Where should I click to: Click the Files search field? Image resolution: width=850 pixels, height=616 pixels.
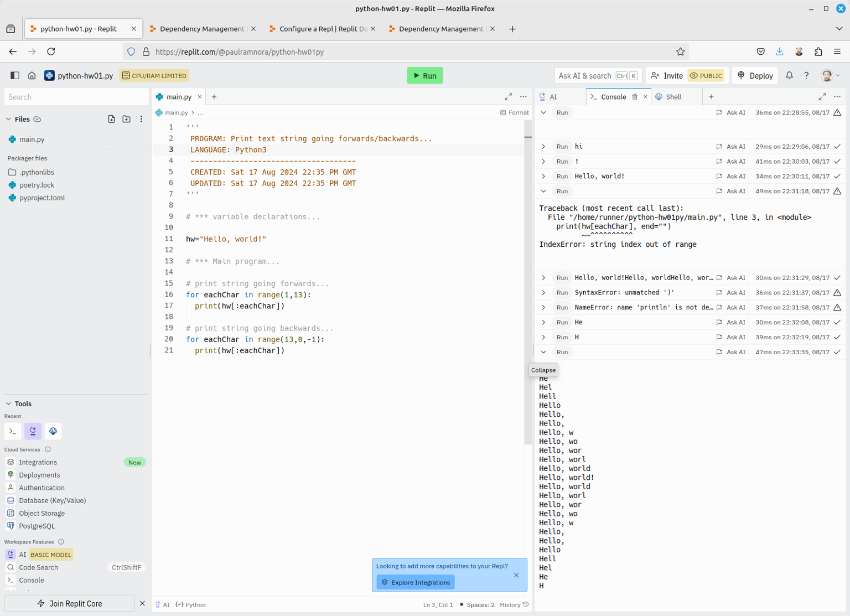tap(76, 97)
